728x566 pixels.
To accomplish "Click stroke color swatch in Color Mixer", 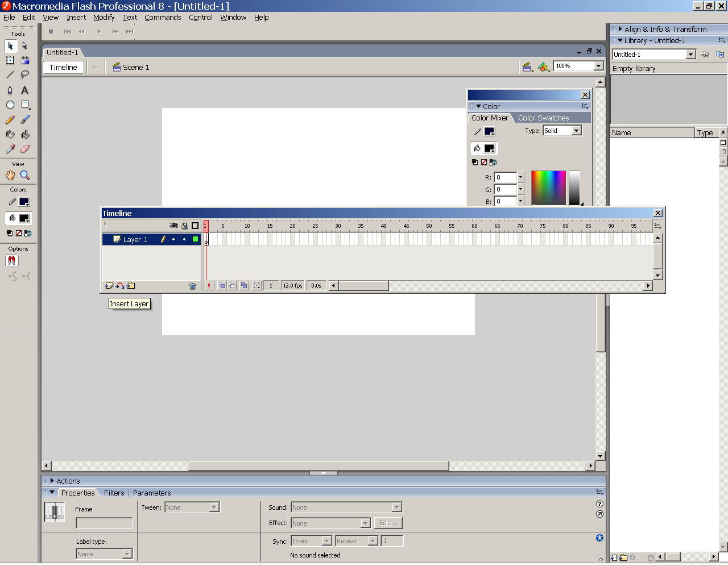I will click(x=489, y=131).
